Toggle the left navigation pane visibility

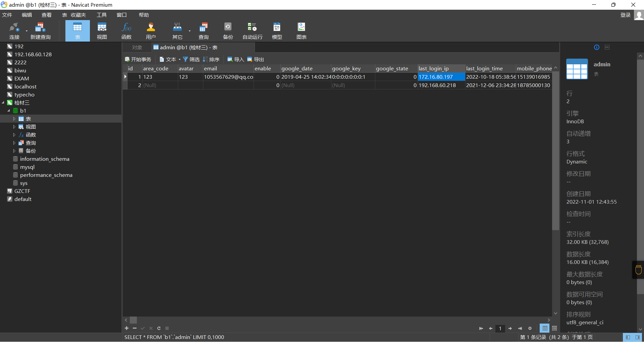coord(628,337)
